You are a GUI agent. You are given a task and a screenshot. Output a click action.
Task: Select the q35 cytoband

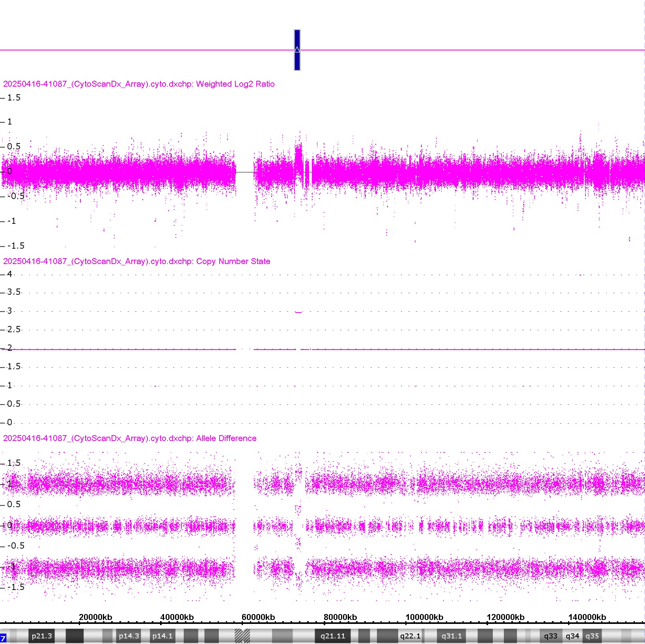point(592,636)
